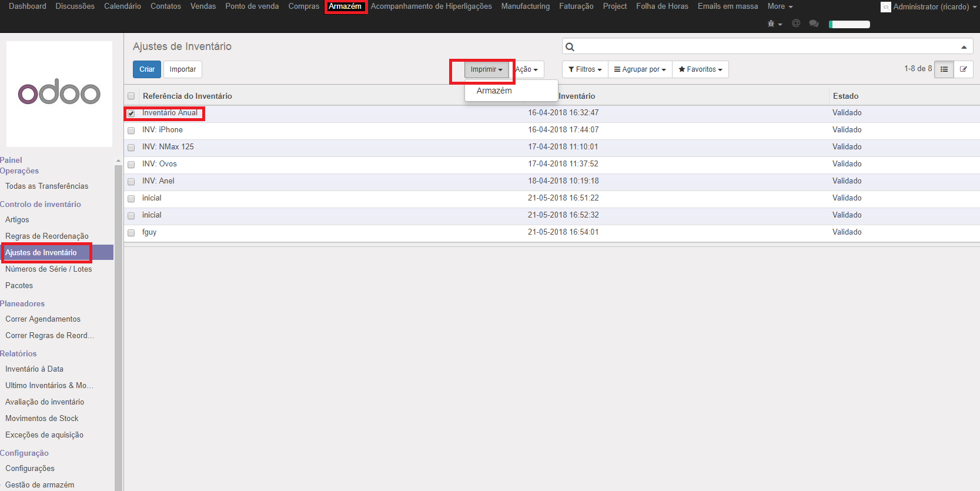Viewport: 980px width, 491px height.
Task: Open Números de Série / Lotes in sidebar
Action: [49, 269]
